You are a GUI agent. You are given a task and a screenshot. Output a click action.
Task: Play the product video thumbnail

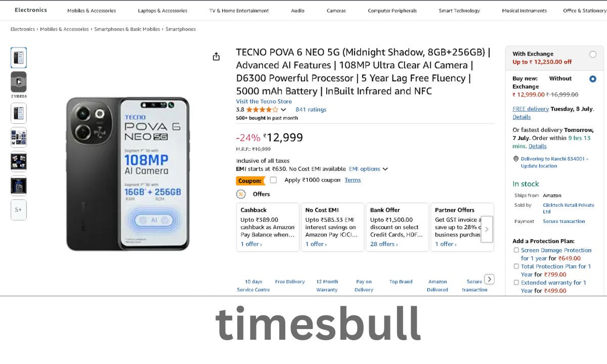click(19, 81)
